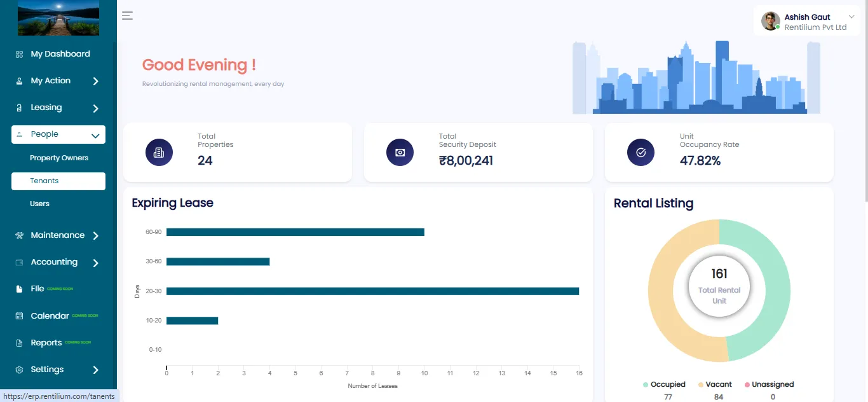The height and width of the screenshot is (402, 868).
Task: Click the My Dashboard grid icon
Action: 19,55
